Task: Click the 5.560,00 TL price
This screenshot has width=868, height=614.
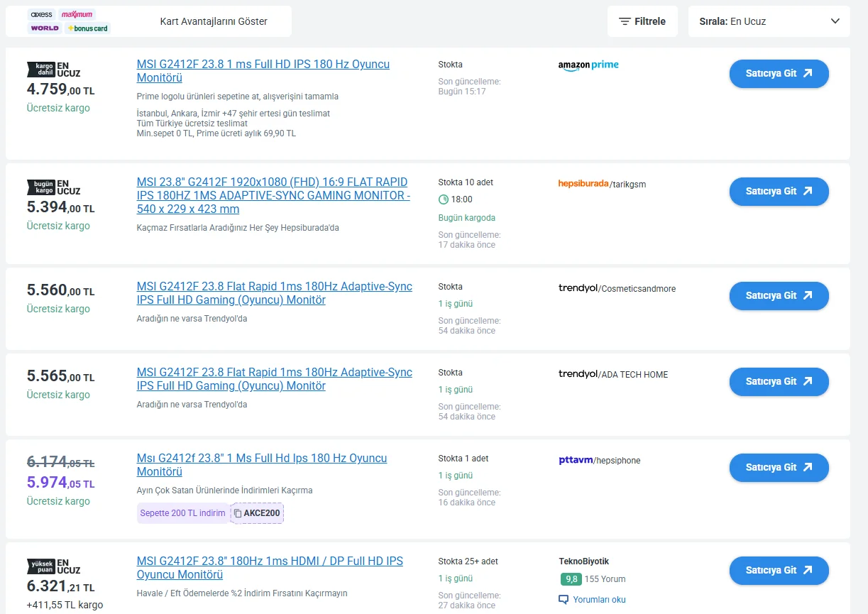Action: click(60, 290)
